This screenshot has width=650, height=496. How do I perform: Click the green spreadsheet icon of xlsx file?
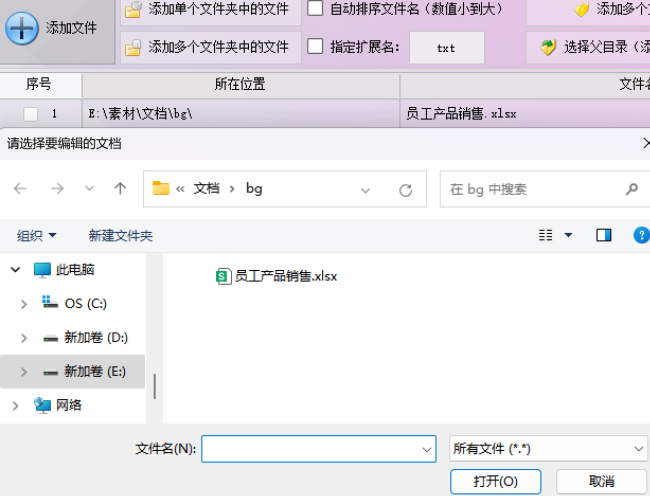click(223, 276)
